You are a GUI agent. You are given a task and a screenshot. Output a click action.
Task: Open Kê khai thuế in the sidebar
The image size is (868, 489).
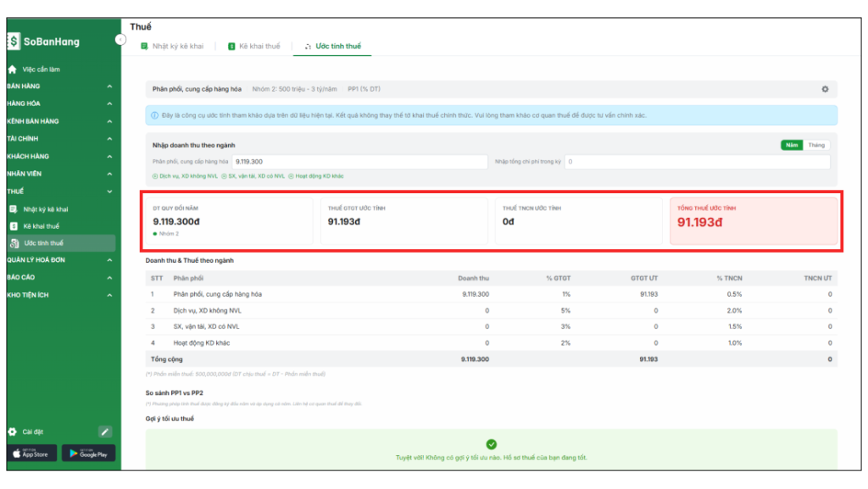41,226
